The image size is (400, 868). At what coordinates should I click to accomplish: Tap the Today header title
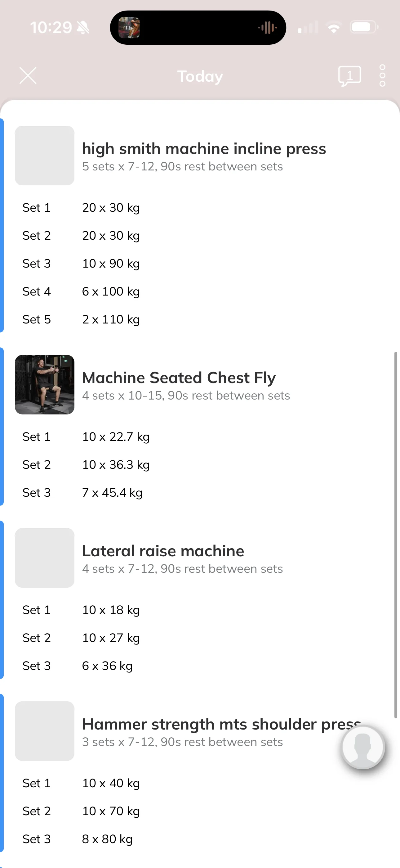200,76
